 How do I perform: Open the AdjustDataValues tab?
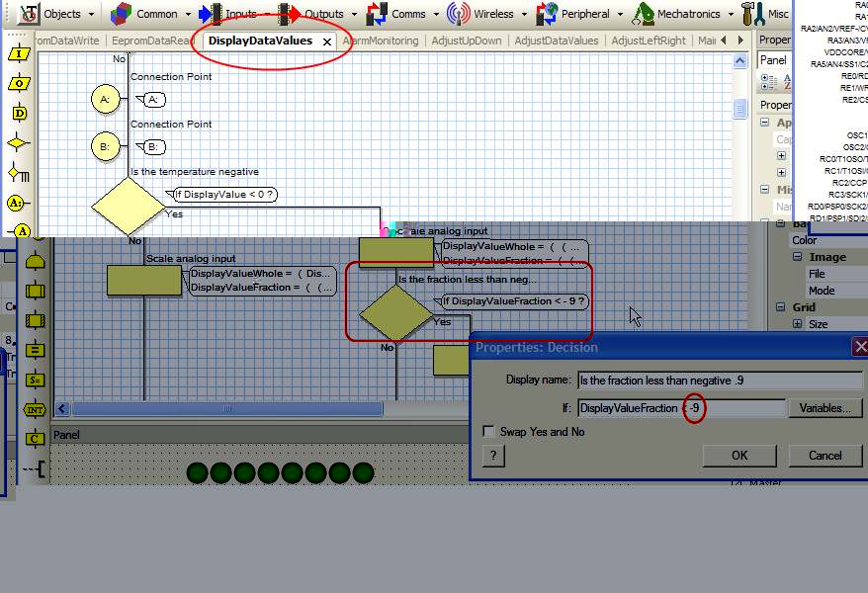(x=557, y=41)
